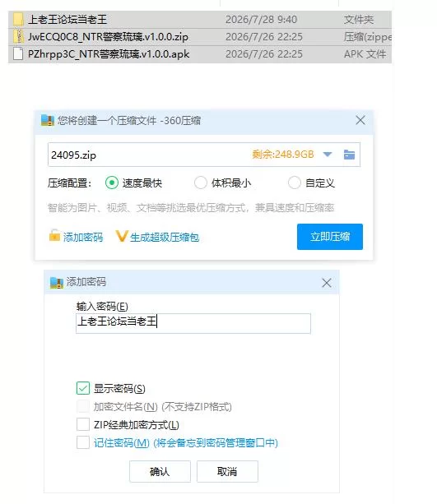The height and width of the screenshot is (504, 437).
Task: Uncheck 显示密码(S) checkbox
Action: 83,388
